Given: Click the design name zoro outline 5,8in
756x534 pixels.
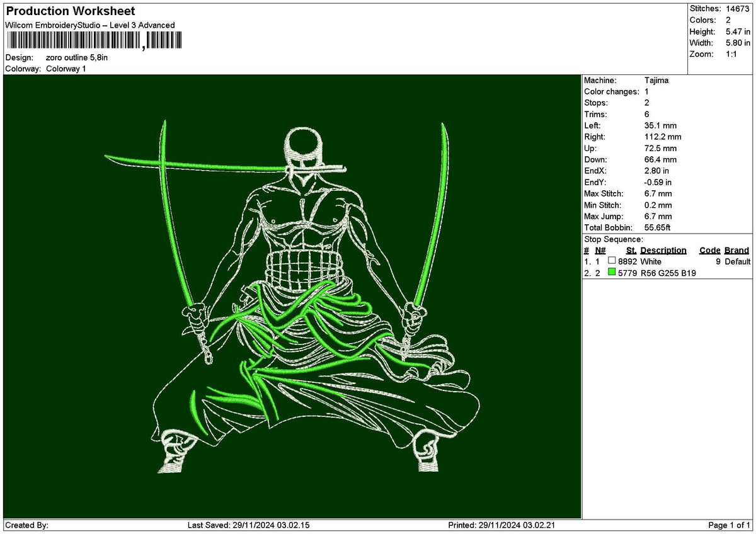Looking at the screenshot, I should (x=76, y=57).
